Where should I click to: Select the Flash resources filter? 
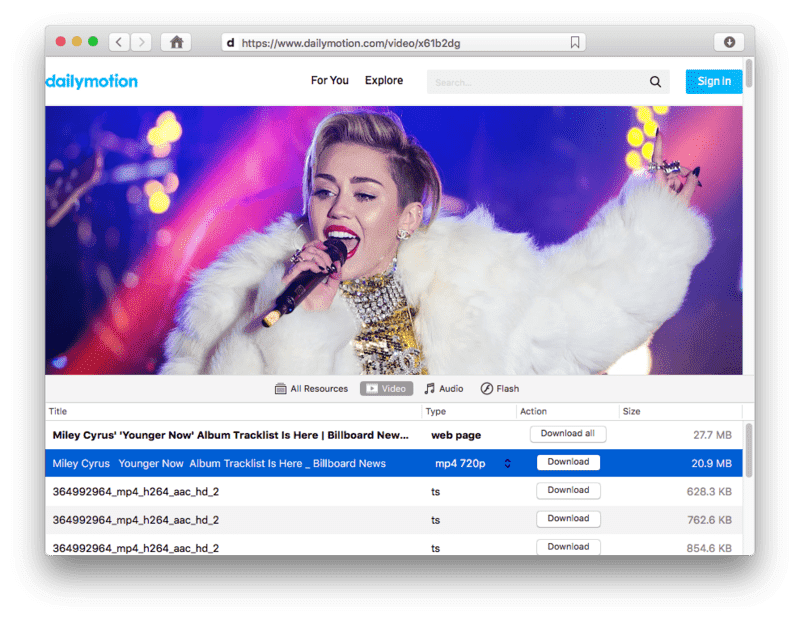point(499,388)
